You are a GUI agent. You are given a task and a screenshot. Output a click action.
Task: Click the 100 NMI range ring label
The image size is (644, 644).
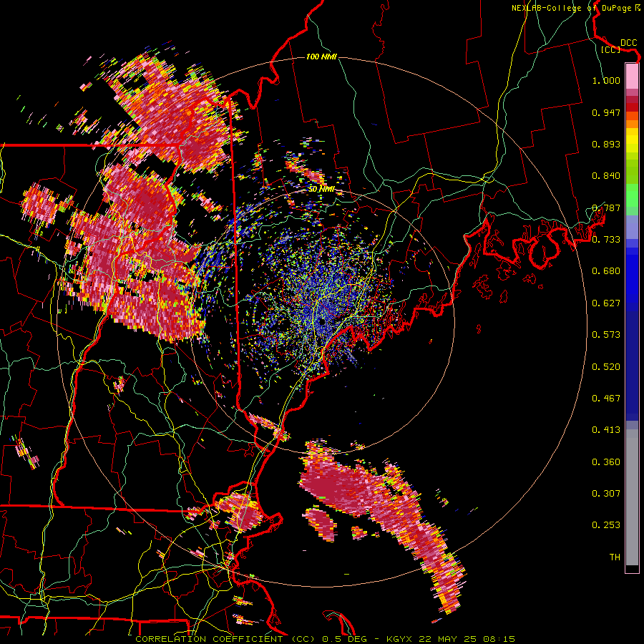[x=321, y=57]
